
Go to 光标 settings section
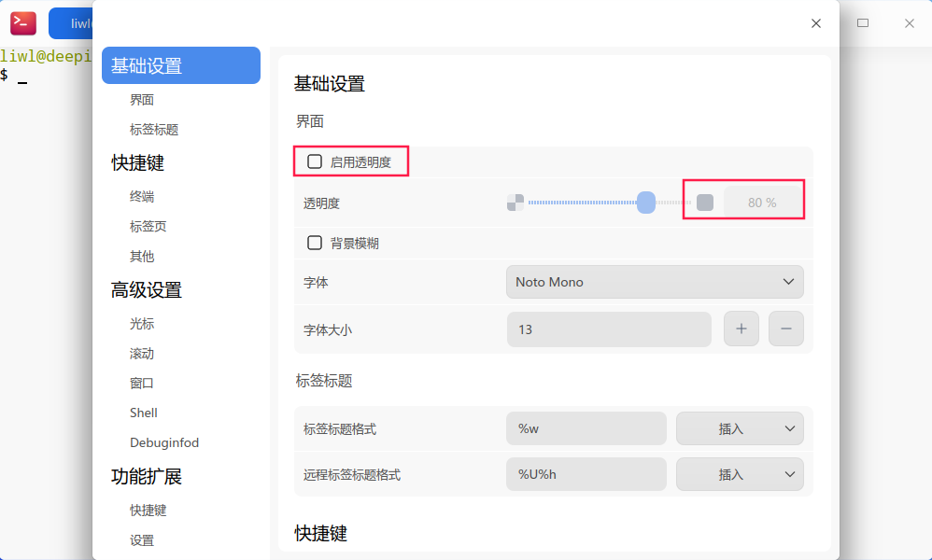(142, 324)
